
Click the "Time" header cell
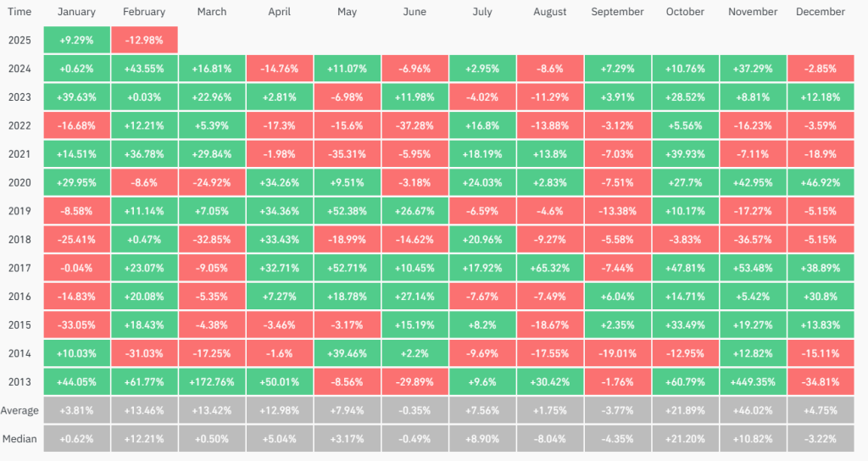pos(19,12)
